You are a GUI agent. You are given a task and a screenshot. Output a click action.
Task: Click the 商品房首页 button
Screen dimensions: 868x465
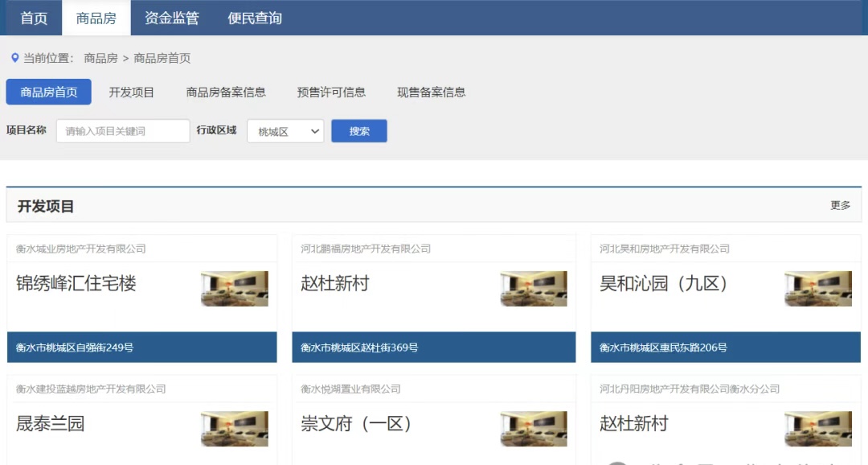pyautogui.click(x=49, y=92)
